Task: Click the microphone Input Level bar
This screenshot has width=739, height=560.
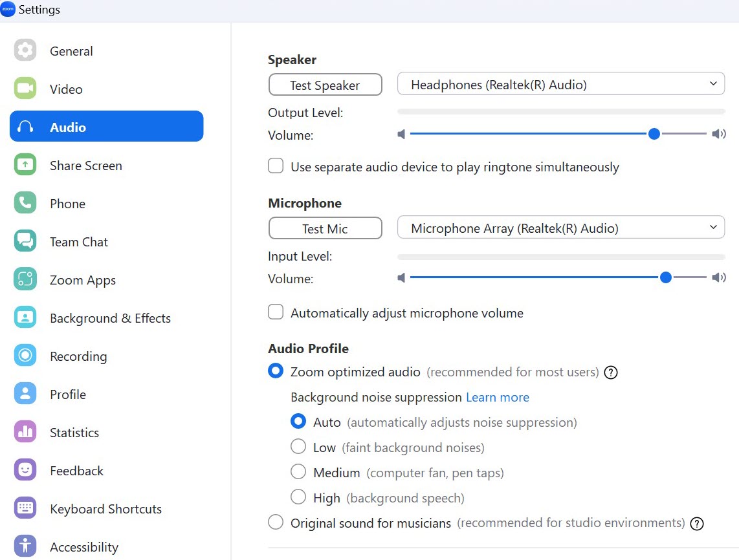Action: coord(561,257)
